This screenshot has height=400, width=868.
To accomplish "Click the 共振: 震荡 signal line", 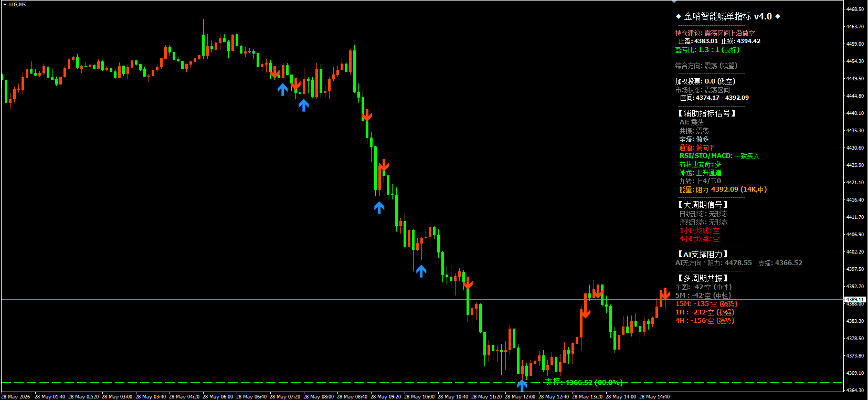I will [x=694, y=131].
